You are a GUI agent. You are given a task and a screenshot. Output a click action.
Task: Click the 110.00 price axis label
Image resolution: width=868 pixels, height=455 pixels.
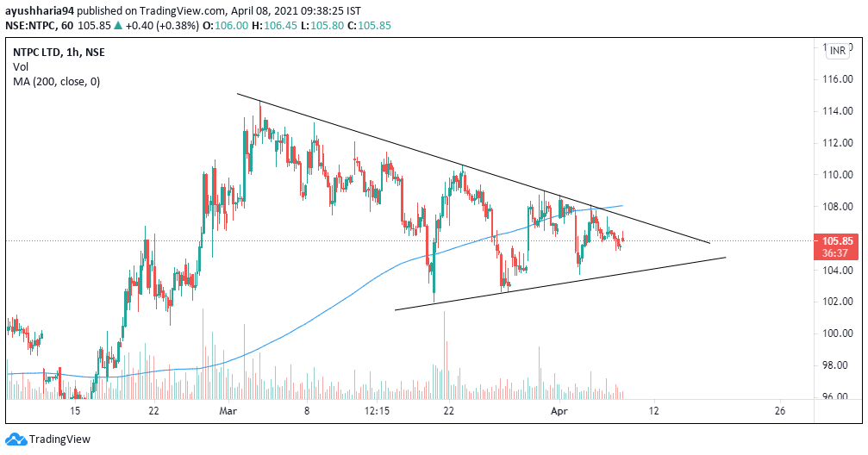pyautogui.click(x=838, y=175)
